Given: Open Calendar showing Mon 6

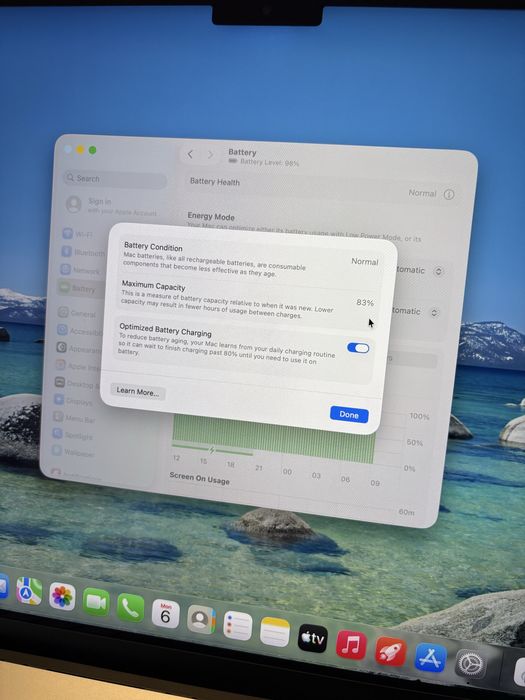Looking at the screenshot, I should coord(165,614).
